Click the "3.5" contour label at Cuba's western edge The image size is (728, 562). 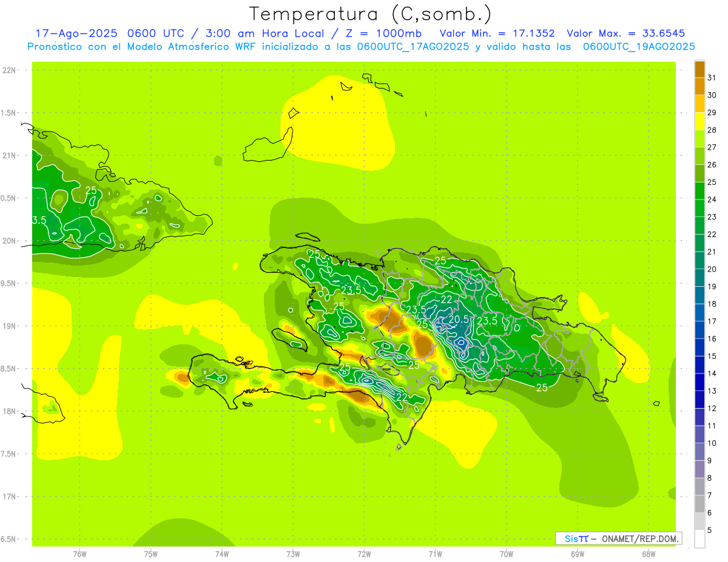(39, 220)
